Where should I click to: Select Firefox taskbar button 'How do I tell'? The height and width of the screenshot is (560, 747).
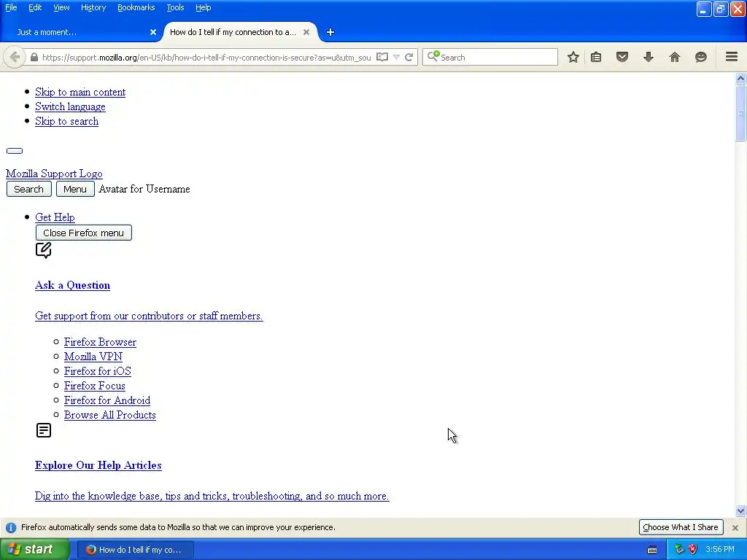pos(135,550)
